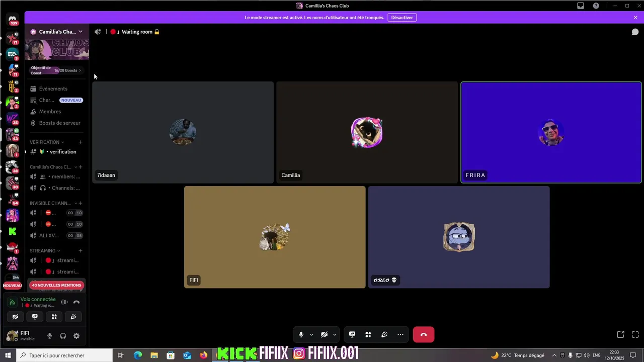
Task: Open user settings gear icon
Action: point(76,336)
